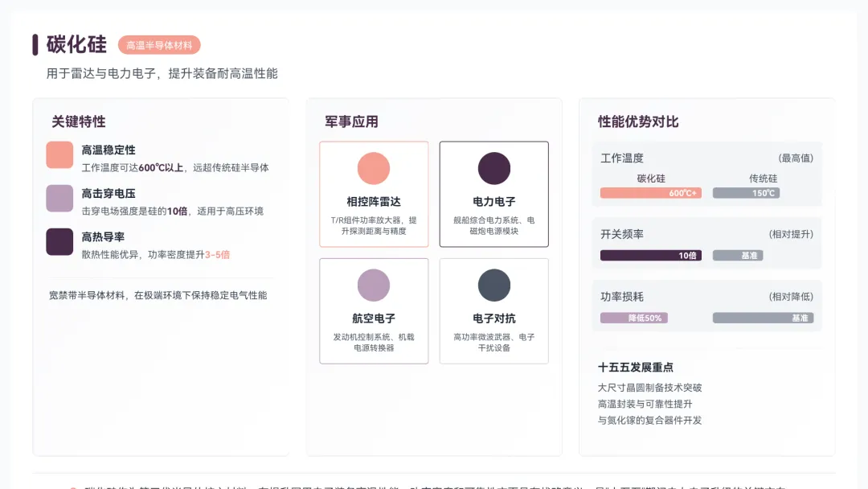Click the (相对降低) note

pyautogui.click(x=791, y=297)
